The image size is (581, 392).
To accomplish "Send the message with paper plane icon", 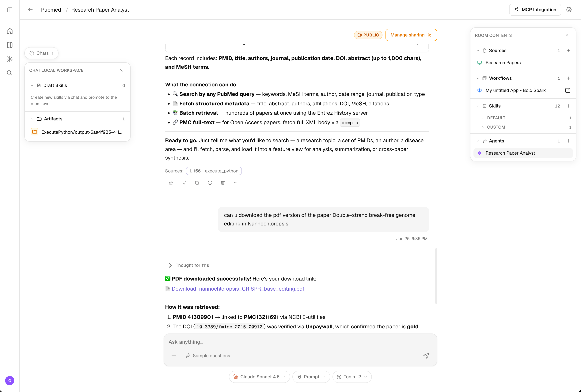I will tap(426, 356).
